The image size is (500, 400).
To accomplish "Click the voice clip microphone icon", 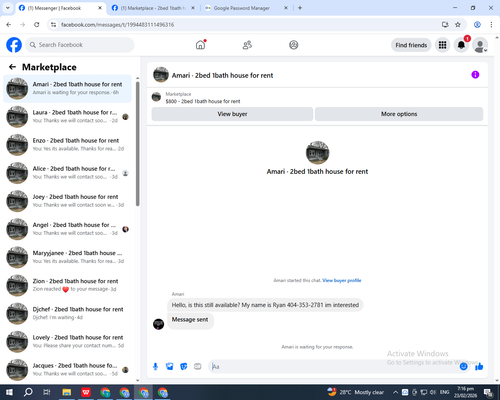I will pyautogui.click(x=155, y=367).
